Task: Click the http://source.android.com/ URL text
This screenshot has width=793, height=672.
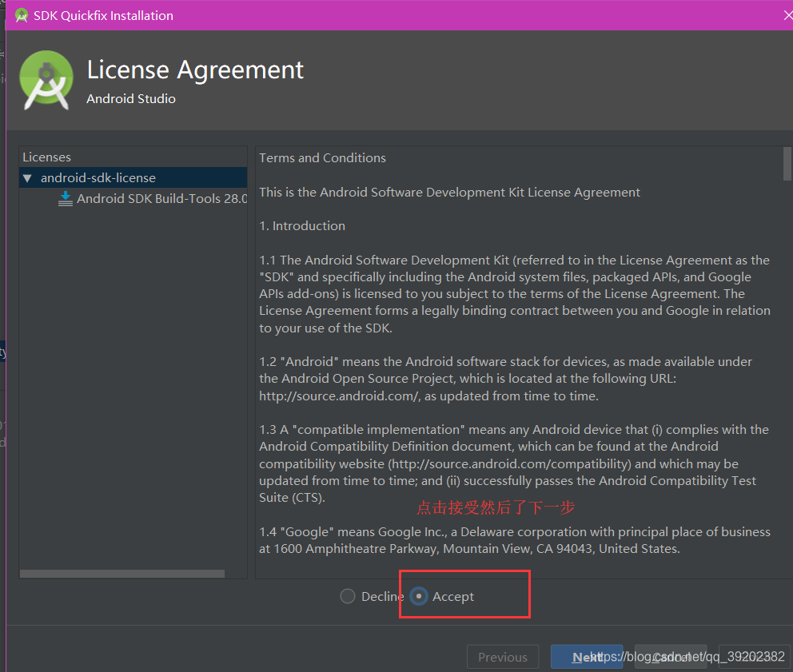Action: tap(340, 396)
